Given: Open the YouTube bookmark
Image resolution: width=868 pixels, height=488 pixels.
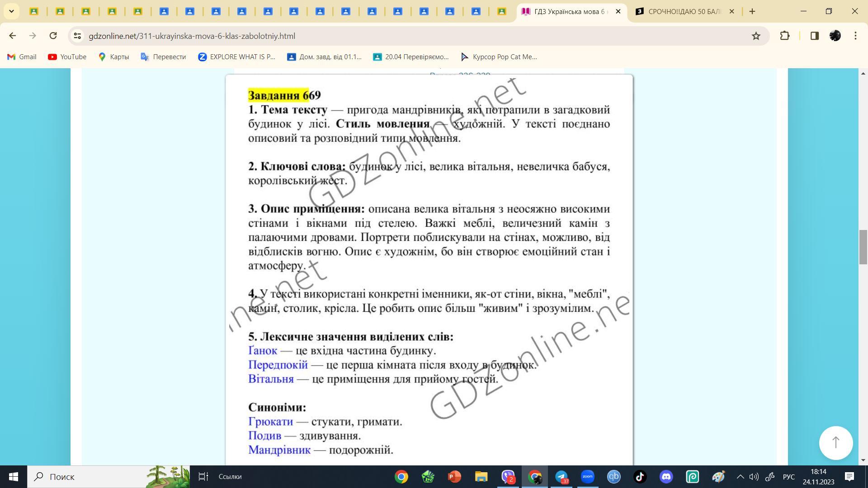Looking at the screenshot, I should (x=67, y=56).
